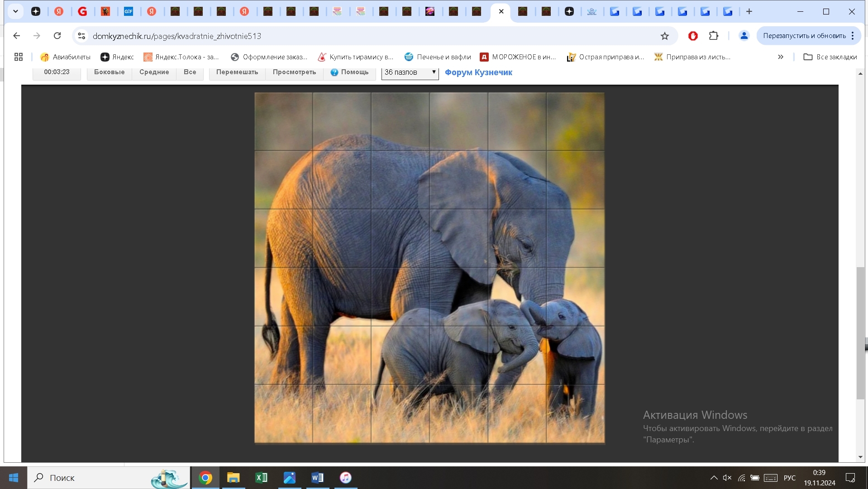Show hidden bookmarks with double chevron
The image size is (868, 489).
(x=781, y=57)
